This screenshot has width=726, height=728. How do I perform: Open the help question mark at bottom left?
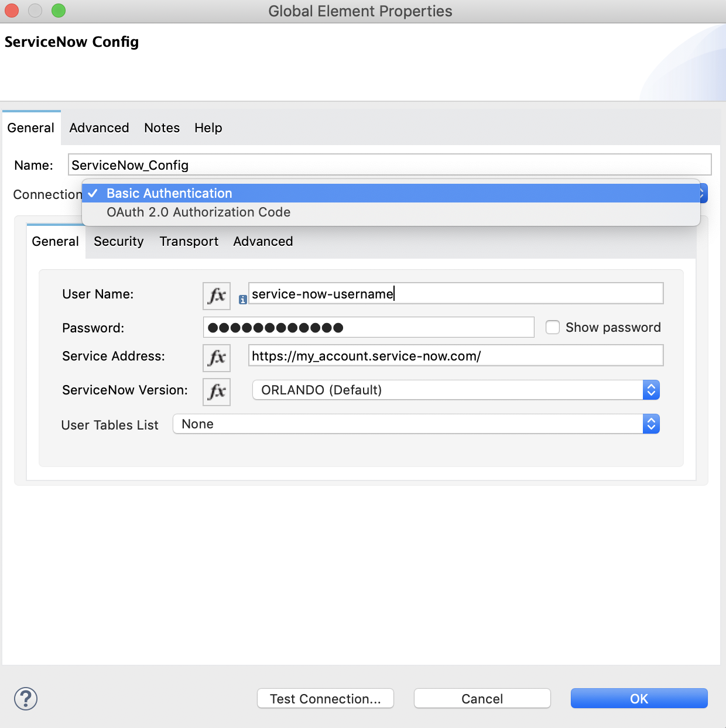pyautogui.click(x=25, y=698)
